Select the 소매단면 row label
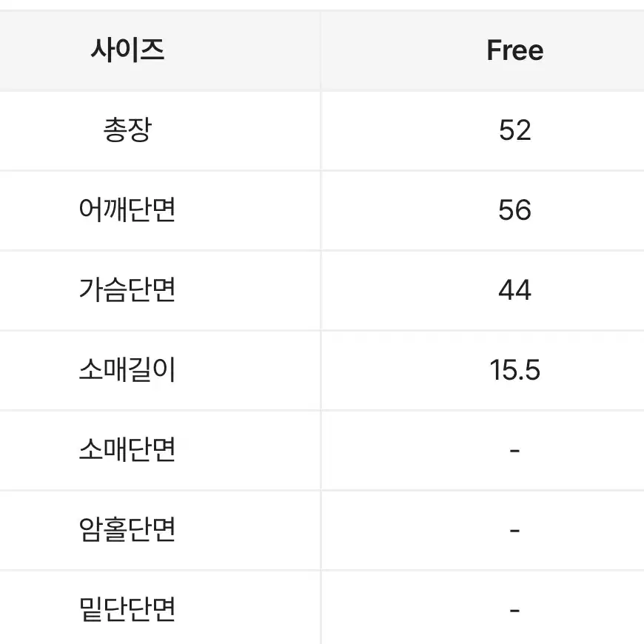The image size is (644, 644). tap(127, 449)
